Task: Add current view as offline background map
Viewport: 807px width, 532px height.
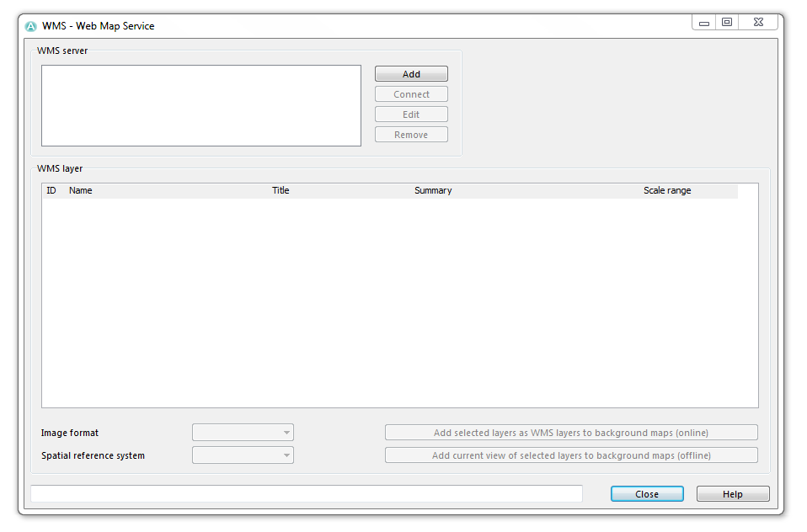Action: [571, 455]
